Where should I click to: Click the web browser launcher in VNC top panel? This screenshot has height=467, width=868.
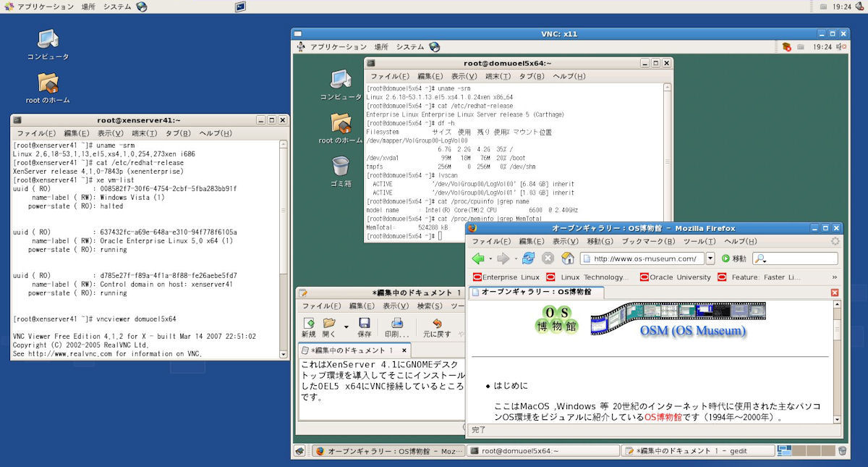[x=434, y=47]
